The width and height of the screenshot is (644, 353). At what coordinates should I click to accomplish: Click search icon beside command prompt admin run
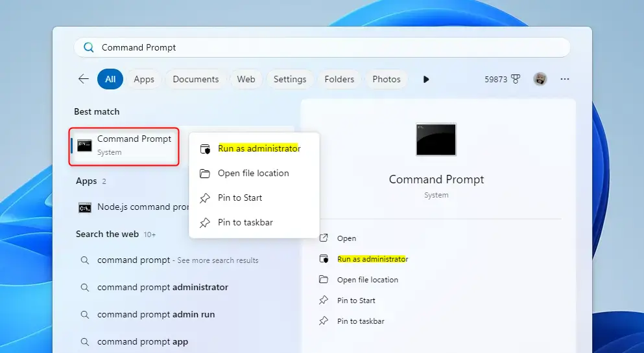pos(84,315)
